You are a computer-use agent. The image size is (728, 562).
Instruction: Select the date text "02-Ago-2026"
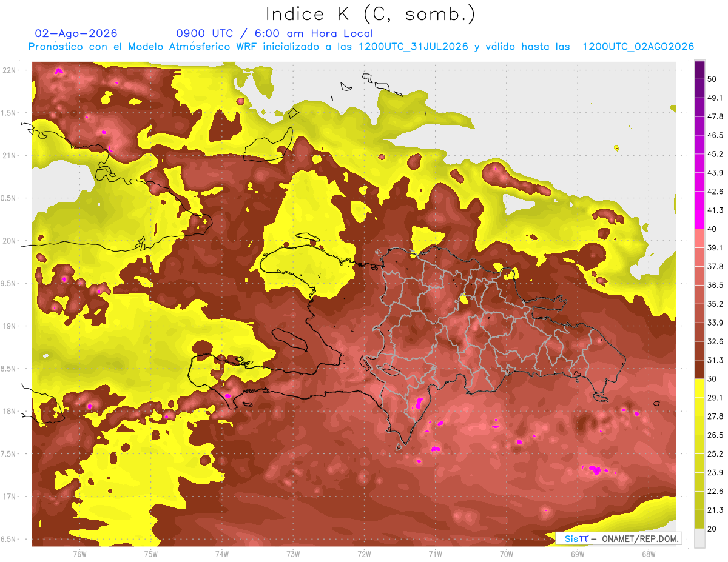[76, 33]
